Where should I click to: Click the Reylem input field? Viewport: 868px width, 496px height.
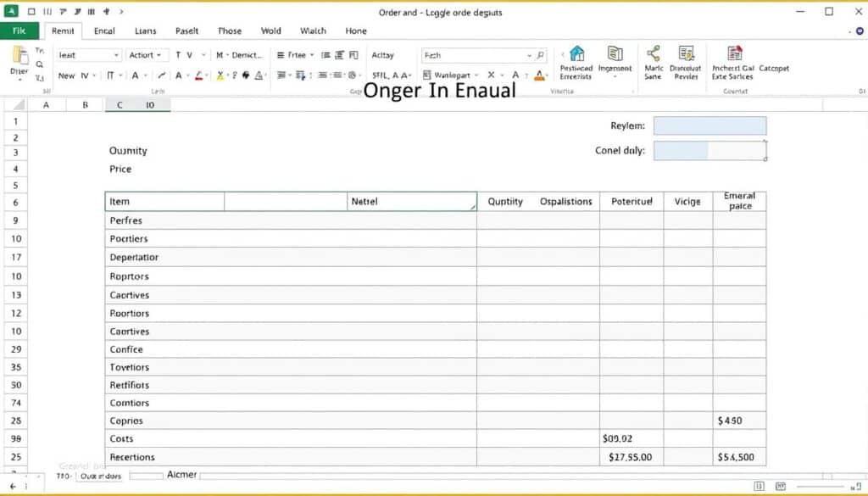coord(709,125)
